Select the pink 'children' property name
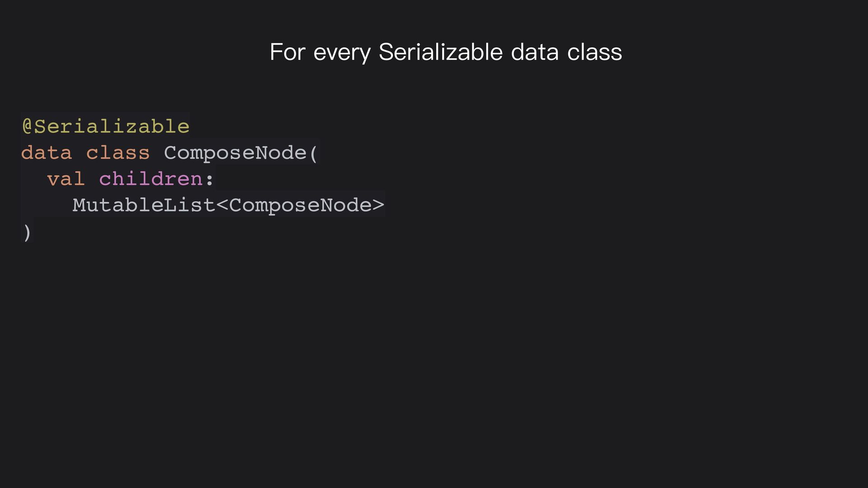This screenshot has width=868, height=488. pyautogui.click(x=151, y=179)
